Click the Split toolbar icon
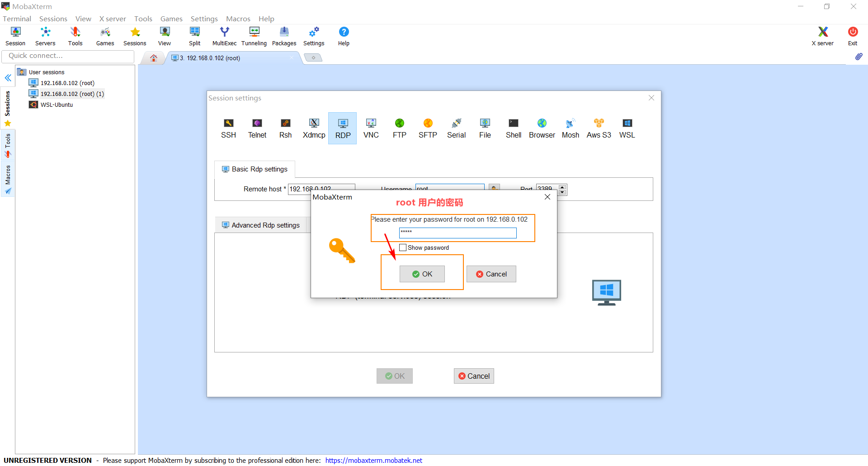The height and width of the screenshot is (466, 868). coord(194,36)
